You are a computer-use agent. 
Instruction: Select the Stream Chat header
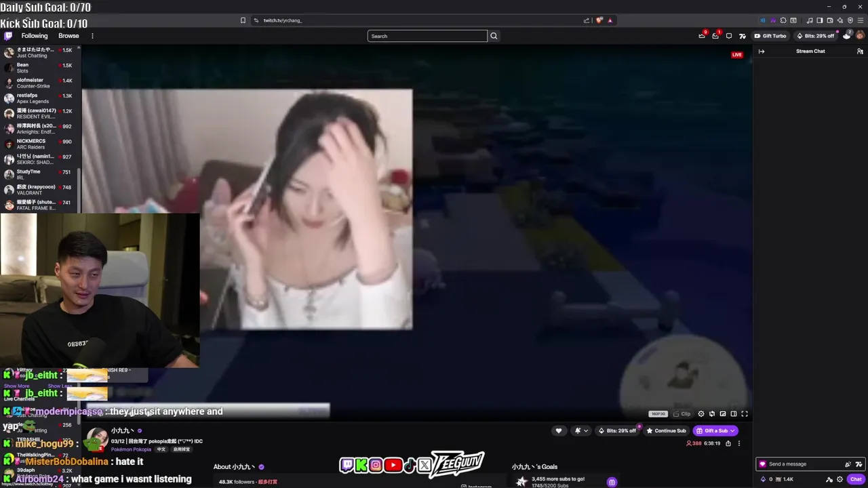(810, 52)
